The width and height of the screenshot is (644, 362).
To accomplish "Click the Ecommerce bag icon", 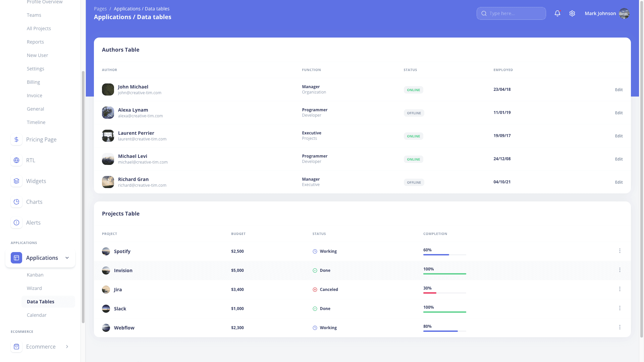I will [x=16, y=347].
